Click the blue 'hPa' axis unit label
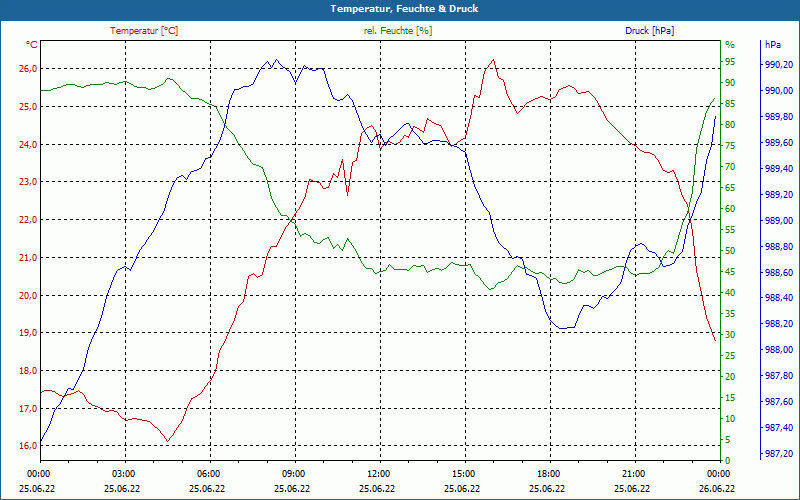Image resolution: width=800 pixels, height=500 pixels. [773, 45]
